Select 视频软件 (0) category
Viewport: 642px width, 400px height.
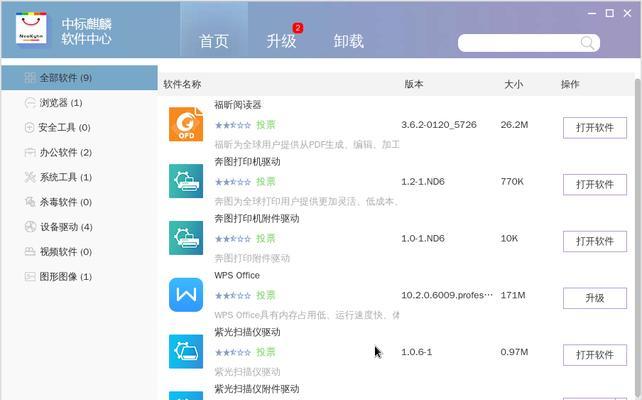click(x=79, y=251)
